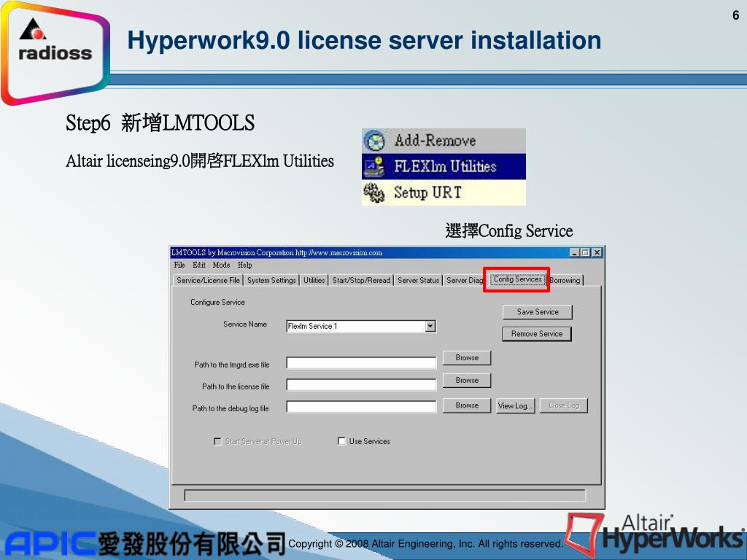The image size is (747, 560).
Task: Click the debug log file path field
Action: coord(361,407)
